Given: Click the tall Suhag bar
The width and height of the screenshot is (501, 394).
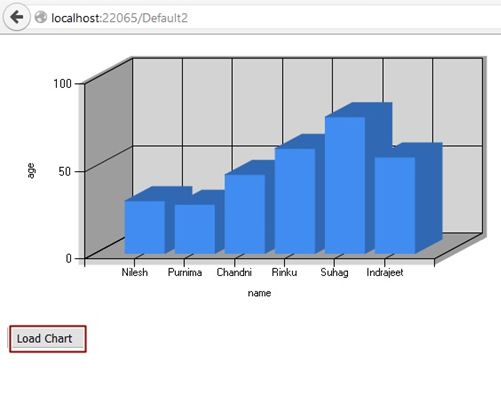Looking at the screenshot, I should 345,185.
